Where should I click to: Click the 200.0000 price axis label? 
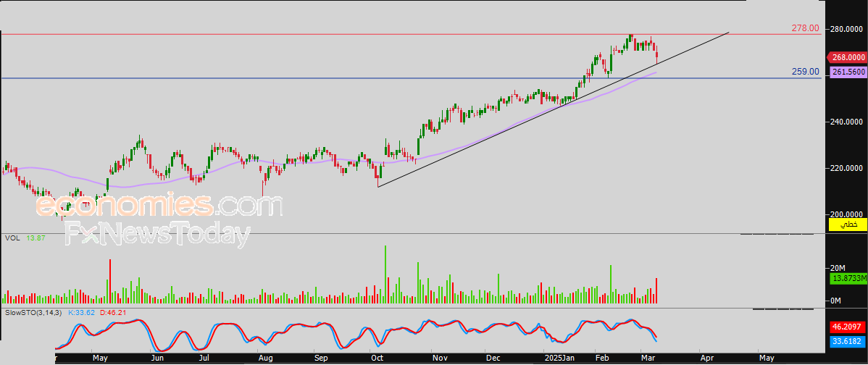[x=847, y=214]
